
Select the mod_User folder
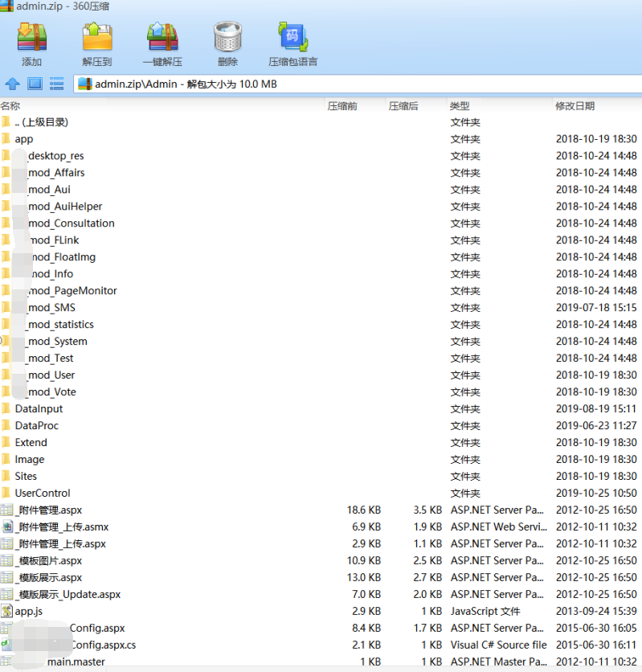coord(51,375)
